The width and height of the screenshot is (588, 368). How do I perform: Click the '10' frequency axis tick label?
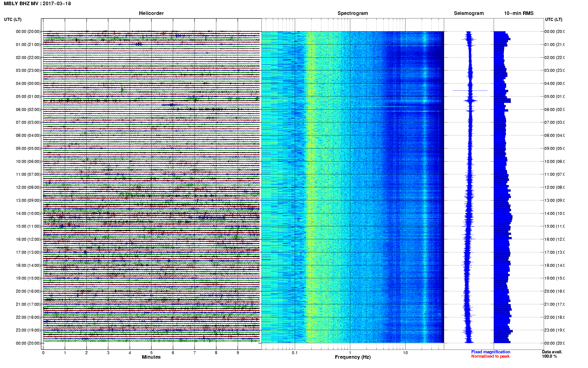coord(405,353)
